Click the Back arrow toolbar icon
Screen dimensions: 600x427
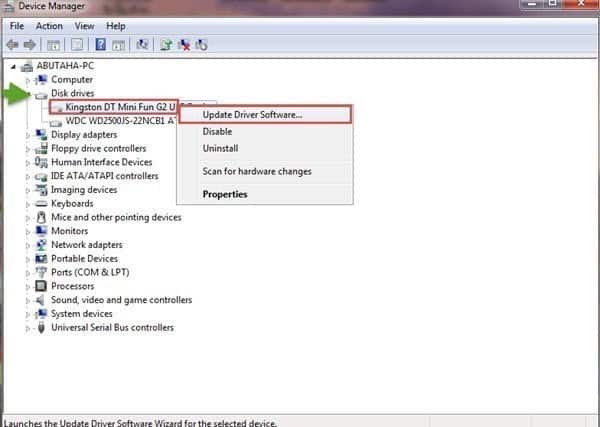coord(13,45)
